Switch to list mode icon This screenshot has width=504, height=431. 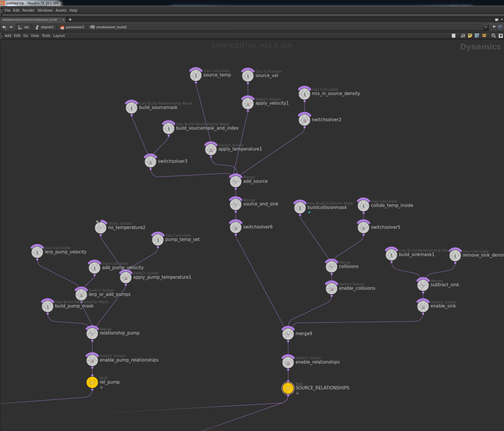click(453, 36)
